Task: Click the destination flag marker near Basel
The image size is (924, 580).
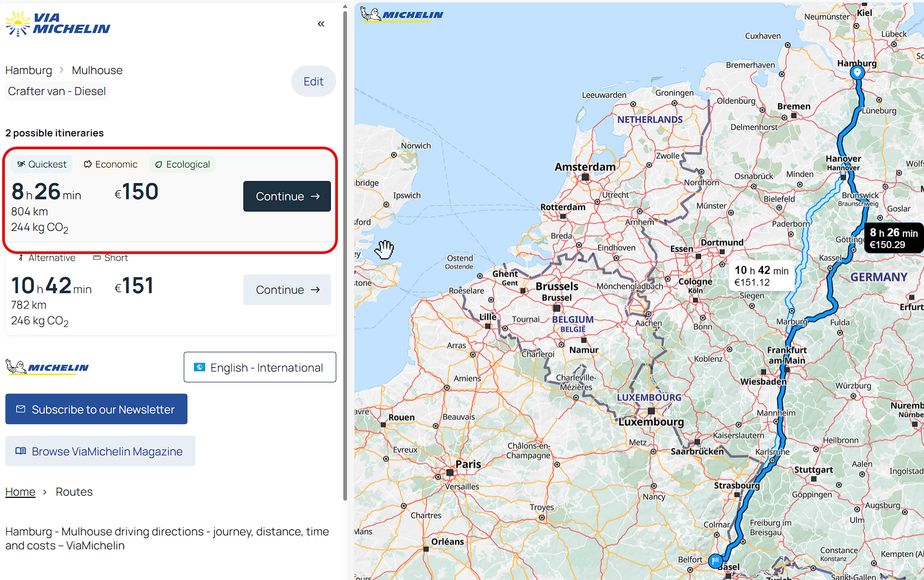Action: pos(716,561)
